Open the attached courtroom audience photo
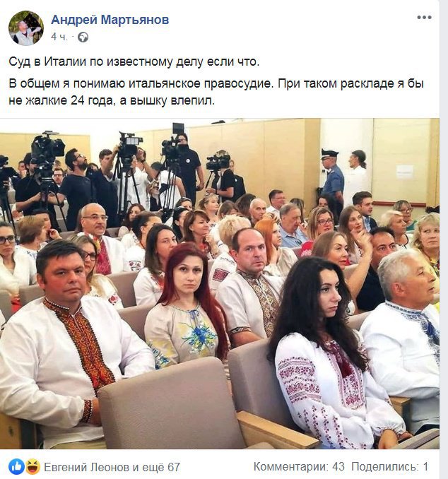The image size is (448, 479). [220, 283]
